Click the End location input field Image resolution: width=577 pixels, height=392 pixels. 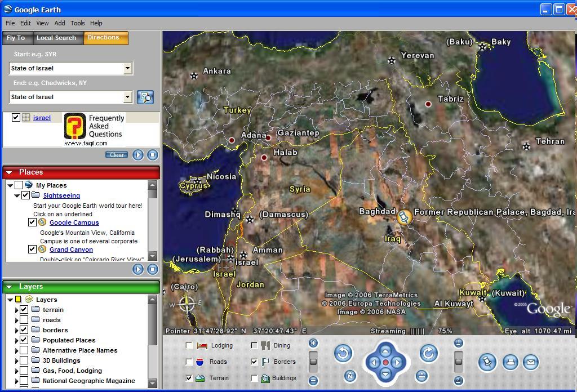(x=66, y=97)
